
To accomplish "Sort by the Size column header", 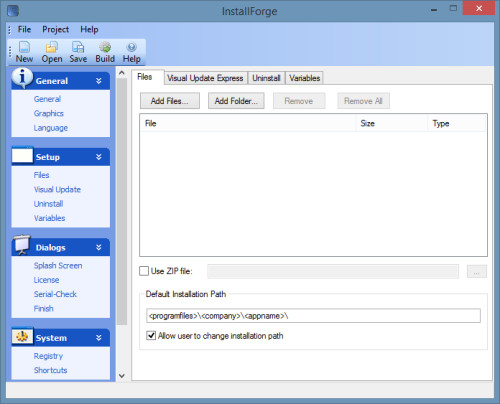I will [392, 123].
